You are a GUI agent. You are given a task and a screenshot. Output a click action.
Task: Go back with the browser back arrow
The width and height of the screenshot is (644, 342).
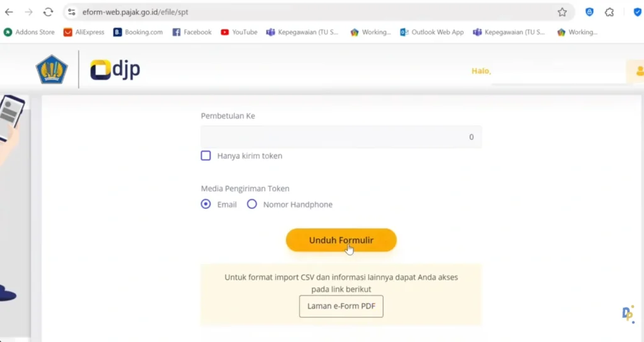click(9, 12)
